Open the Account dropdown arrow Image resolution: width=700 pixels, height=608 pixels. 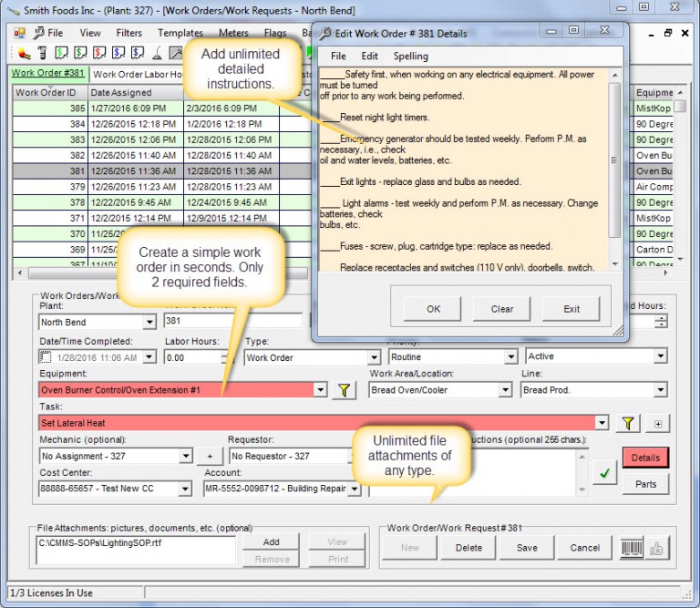[x=355, y=489]
